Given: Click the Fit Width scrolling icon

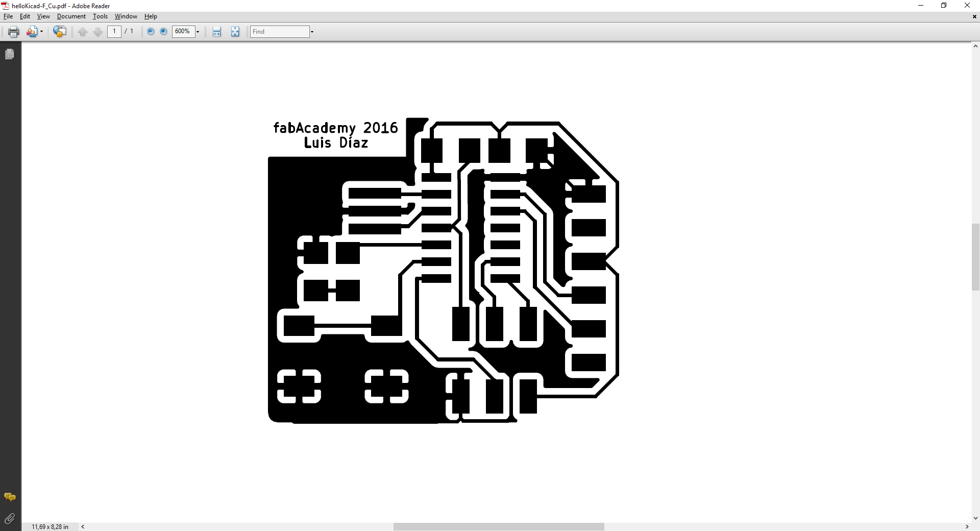Looking at the screenshot, I should (x=217, y=32).
